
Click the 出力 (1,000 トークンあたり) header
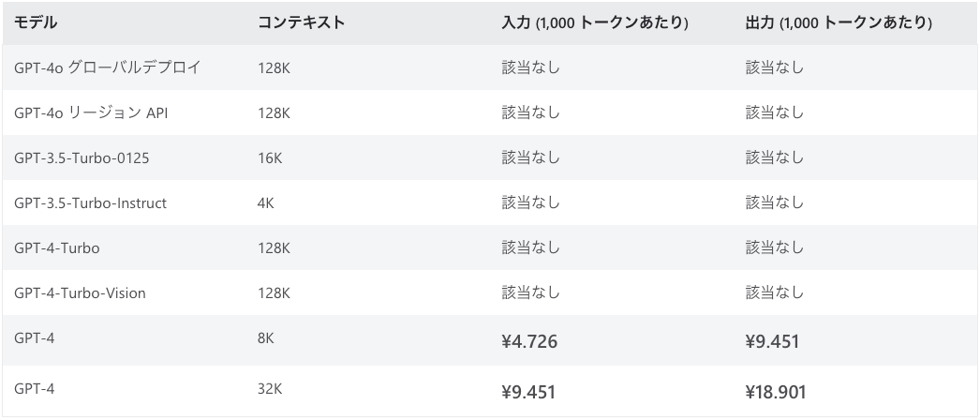[x=839, y=22]
